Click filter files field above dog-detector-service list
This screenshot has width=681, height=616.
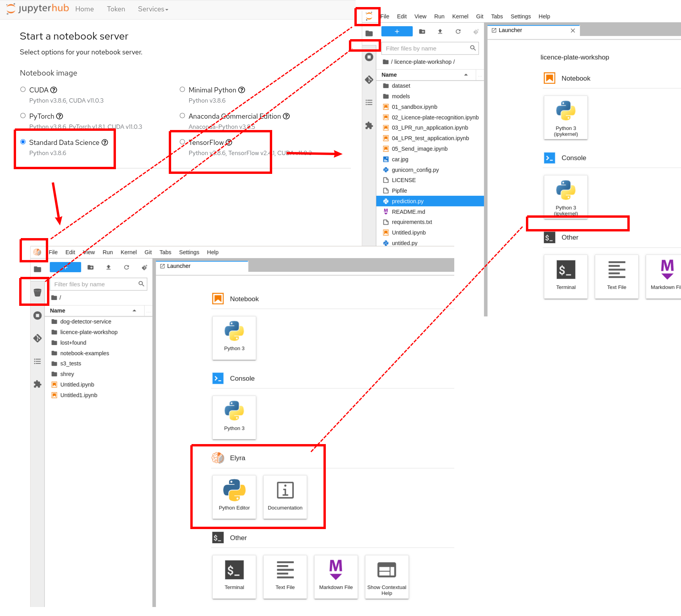click(98, 284)
